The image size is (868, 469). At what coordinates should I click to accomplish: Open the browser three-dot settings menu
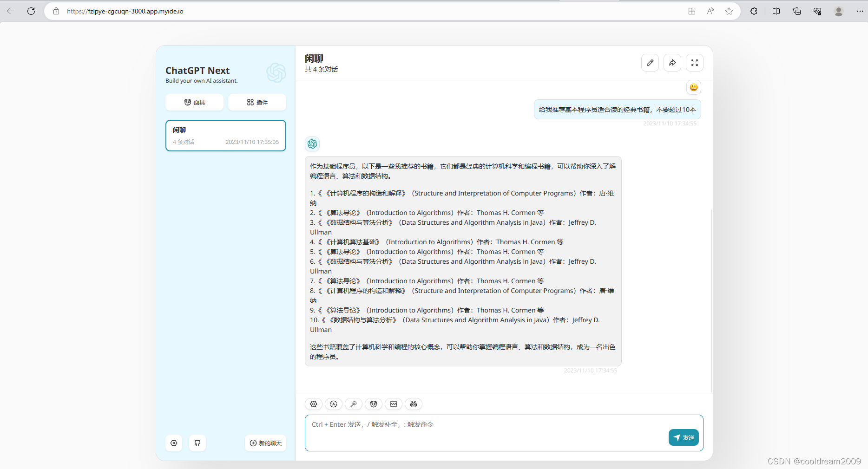click(860, 11)
